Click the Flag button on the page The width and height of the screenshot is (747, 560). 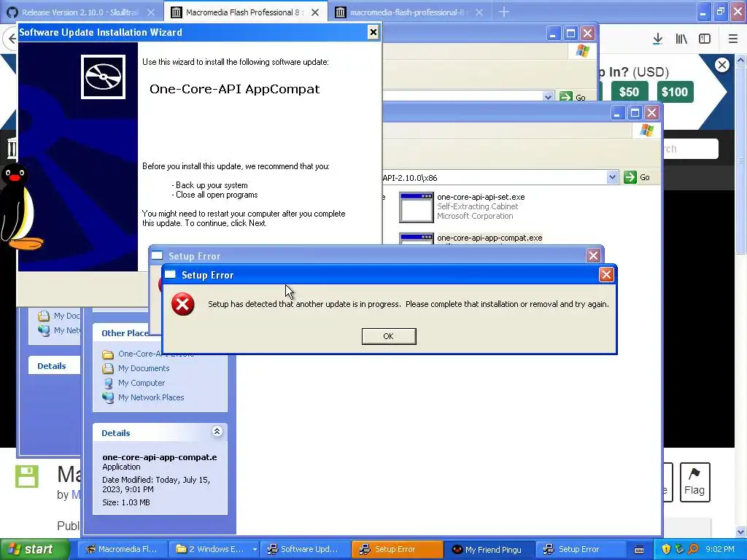pyautogui.click(x=694, y=483)
